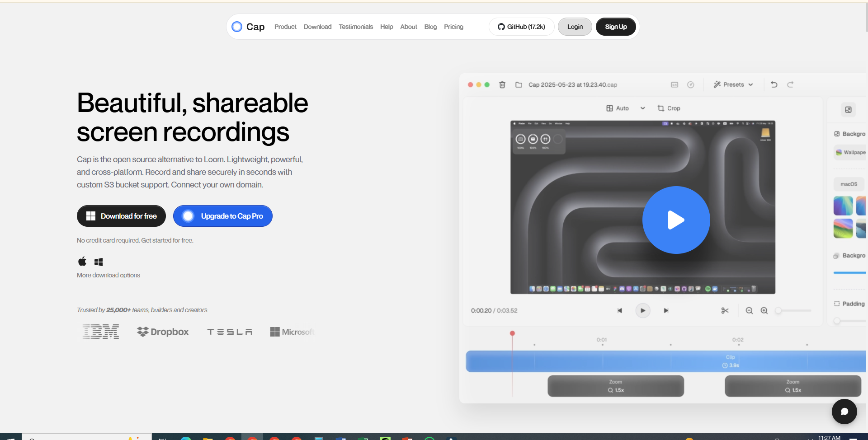Select the blue Clip track on the timeline
This screenshot has height=440, width=868.
click(x=666, y=361)
